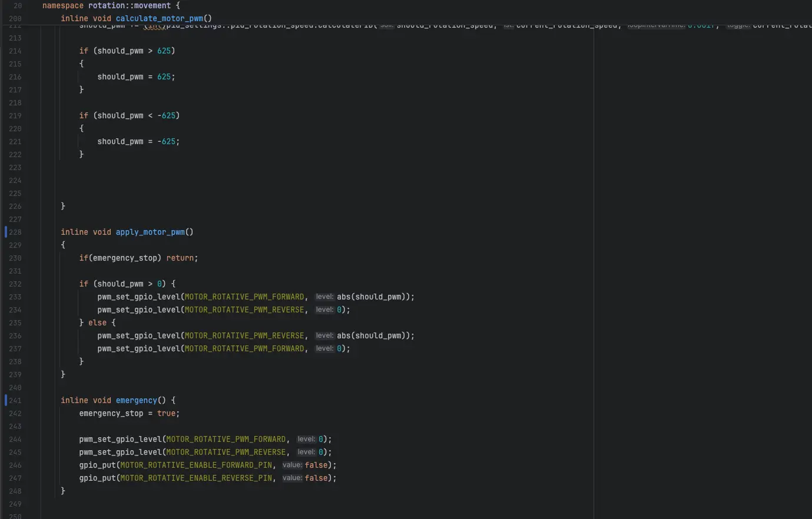Click gutter line number 248
The image size is (812, 519).
pyautogui.click(x=15, y=491)
